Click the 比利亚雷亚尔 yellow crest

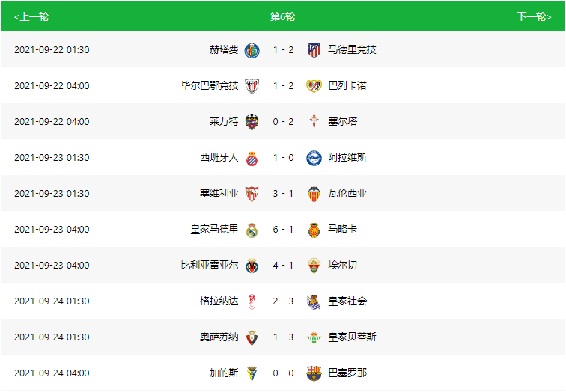252,266
